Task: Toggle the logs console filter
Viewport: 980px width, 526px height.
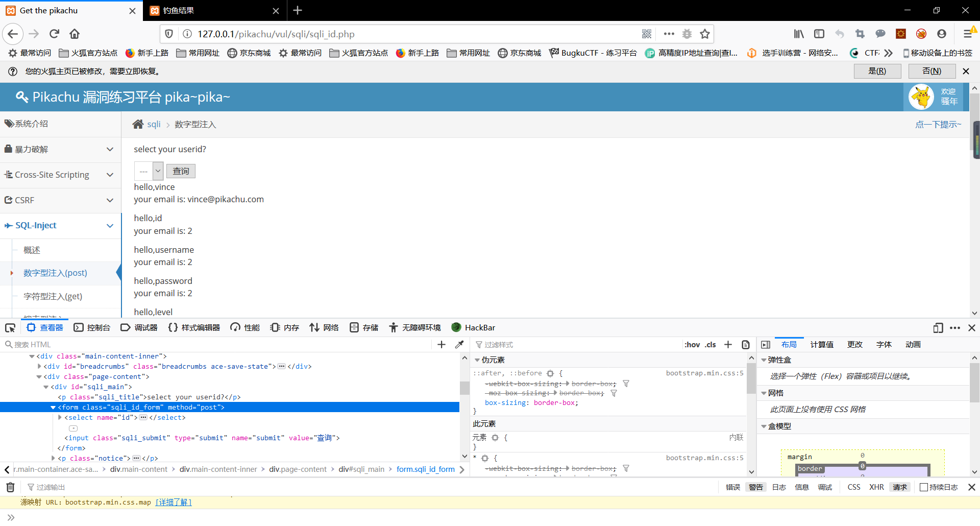Action: point(779,487)
